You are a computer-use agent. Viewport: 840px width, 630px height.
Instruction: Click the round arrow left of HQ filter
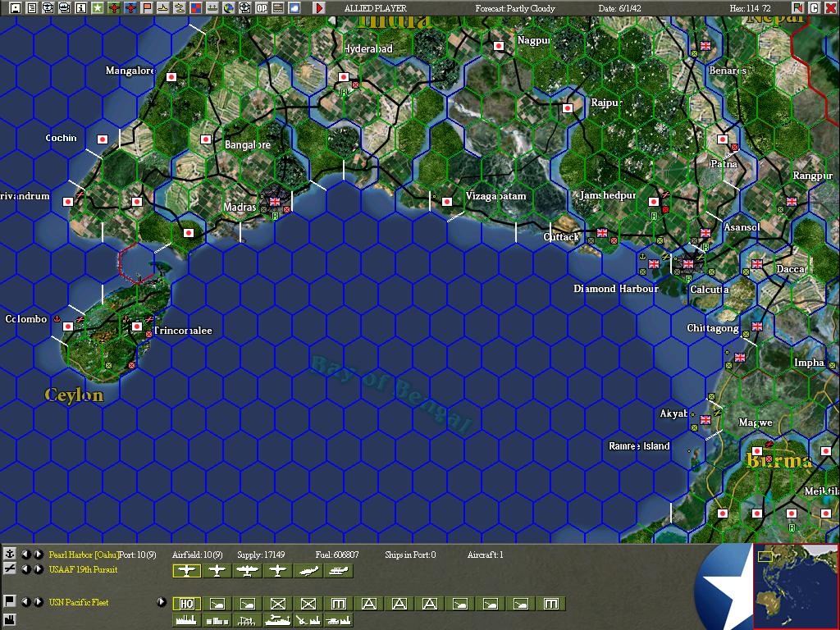coord(162,601)
